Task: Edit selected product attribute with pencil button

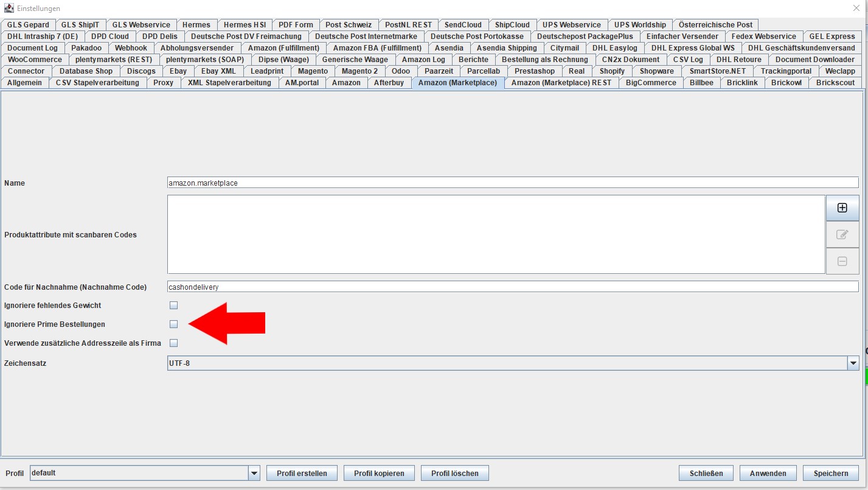Action: (842, 234)
